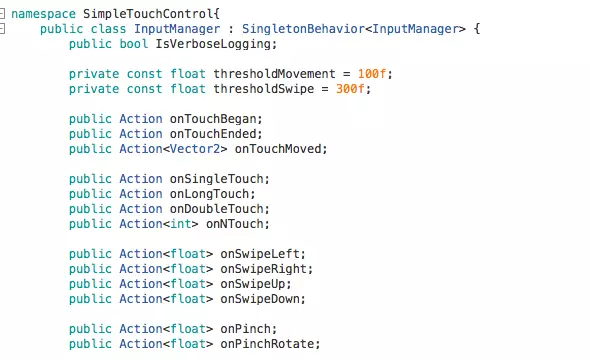Click the onNTouch identifier
590x360 pixels.
tap(235, 224)
